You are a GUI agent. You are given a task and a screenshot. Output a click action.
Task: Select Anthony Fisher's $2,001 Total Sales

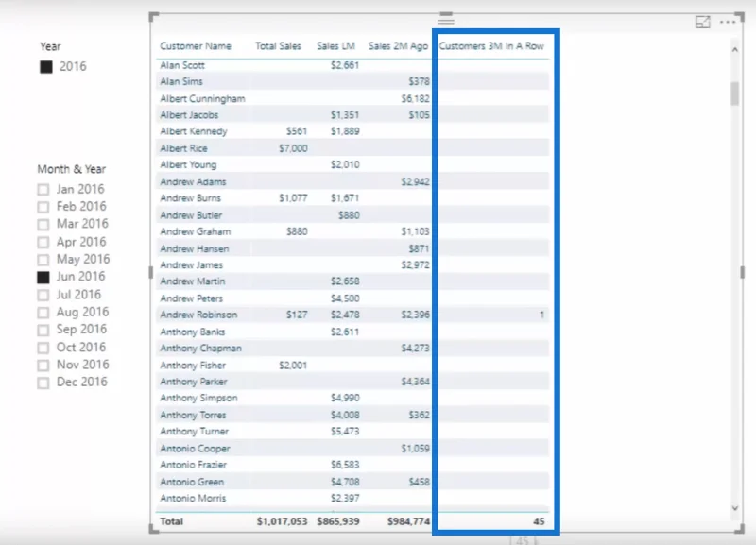click(x=293, y=366)
